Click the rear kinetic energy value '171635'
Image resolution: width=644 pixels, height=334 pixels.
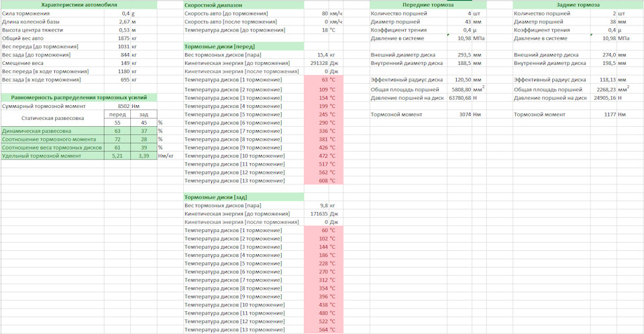tap(316, 214)
